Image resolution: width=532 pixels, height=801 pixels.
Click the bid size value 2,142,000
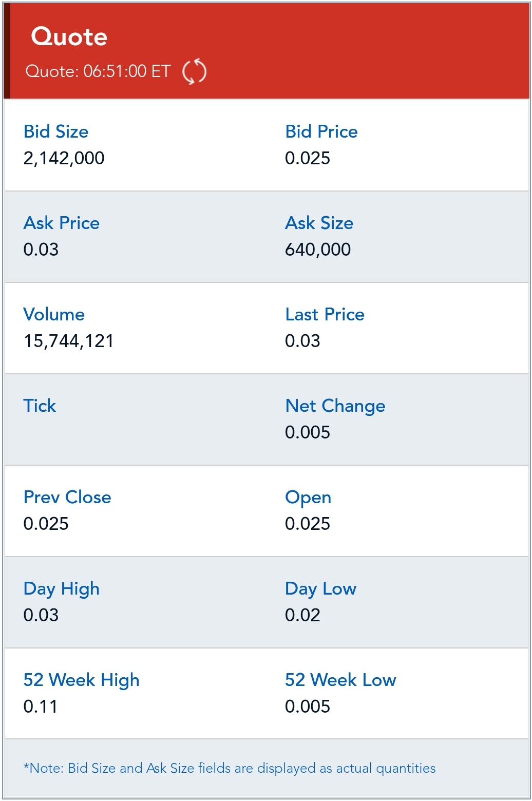point(64,158)
